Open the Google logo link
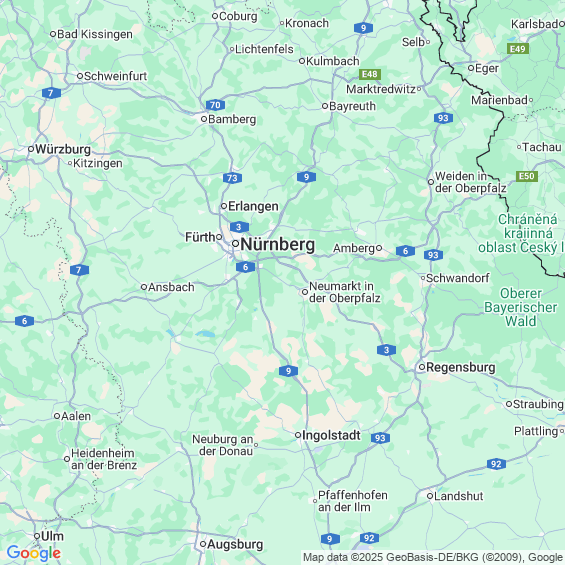Image resolution: width=565 pixels, height=565 pixels. pyautogui.click(x=34, y=553)
